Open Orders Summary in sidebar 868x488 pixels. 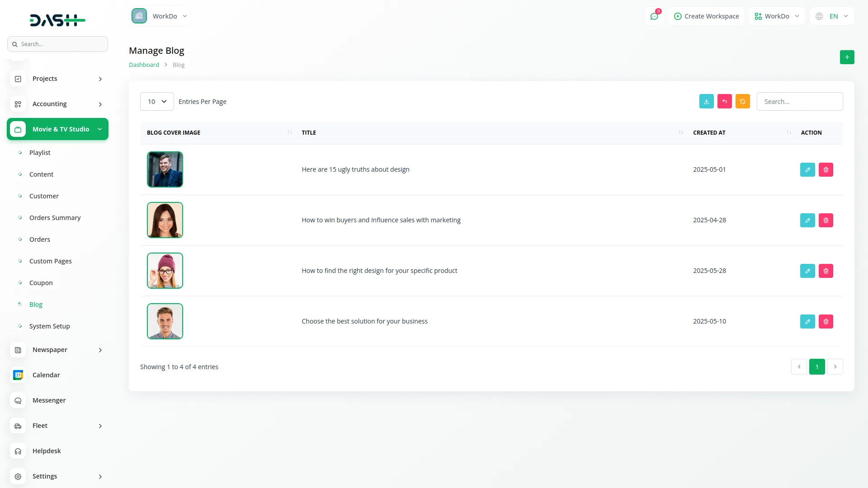pos(55,218)
